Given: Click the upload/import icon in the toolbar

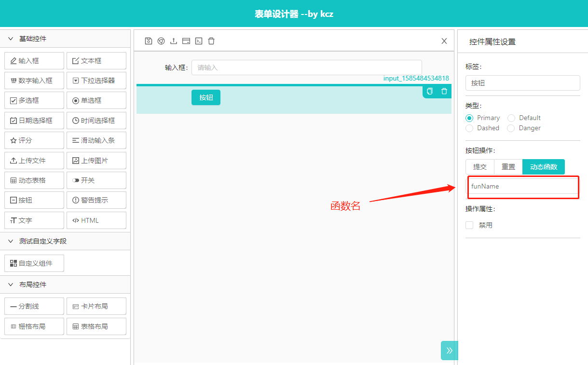Looking at the screenshot, I should [x=174, y=41].
